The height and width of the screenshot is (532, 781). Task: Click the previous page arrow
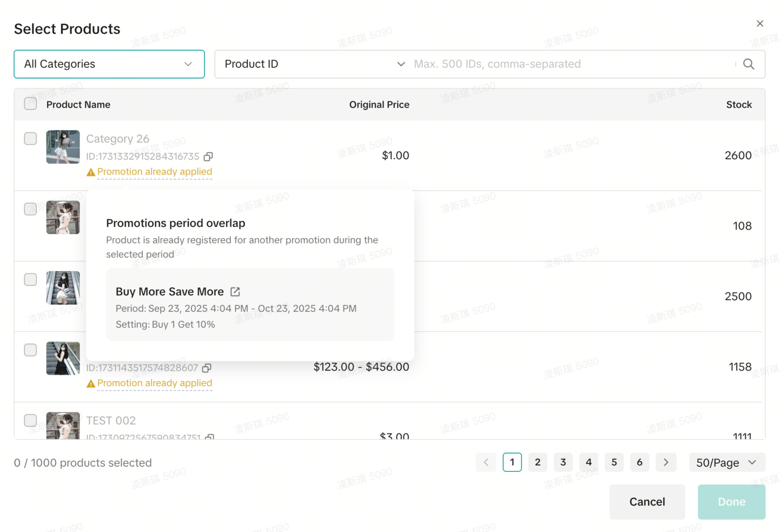(486, 462)
